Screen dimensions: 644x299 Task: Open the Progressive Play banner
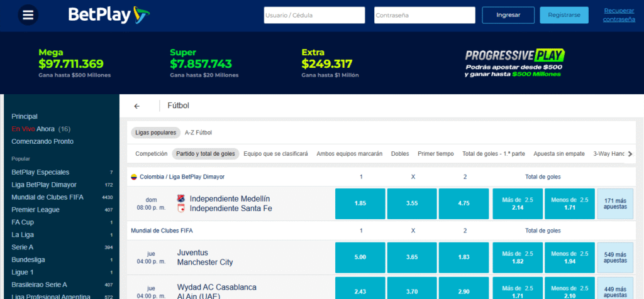[514, 63]
